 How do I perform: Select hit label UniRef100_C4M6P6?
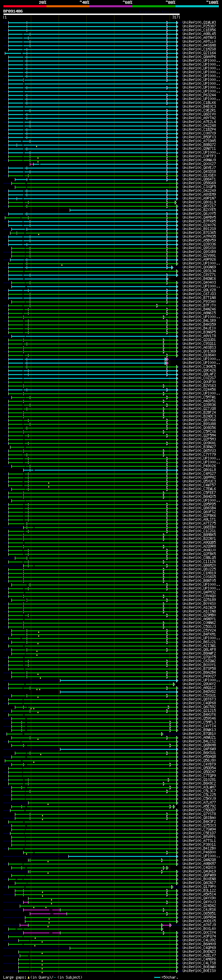[x=199, y=959]
